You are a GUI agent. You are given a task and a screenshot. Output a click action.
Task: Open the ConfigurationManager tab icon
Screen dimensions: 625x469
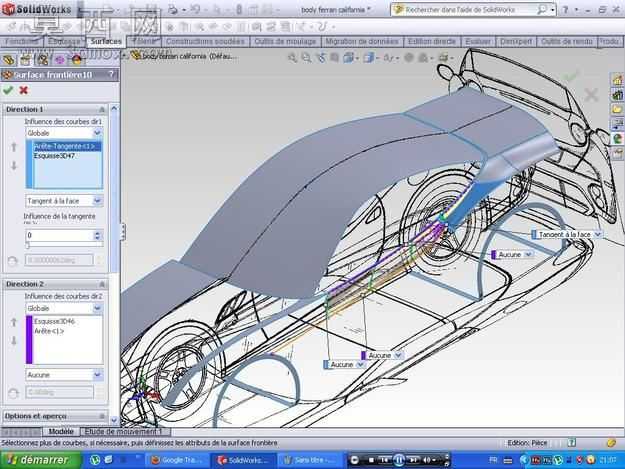(x=43, y=60)
